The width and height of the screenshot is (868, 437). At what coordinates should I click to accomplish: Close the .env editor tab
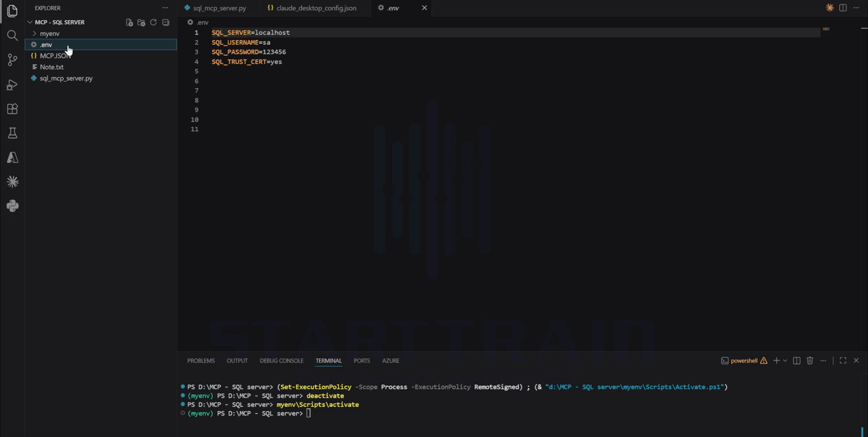[424, 8]
